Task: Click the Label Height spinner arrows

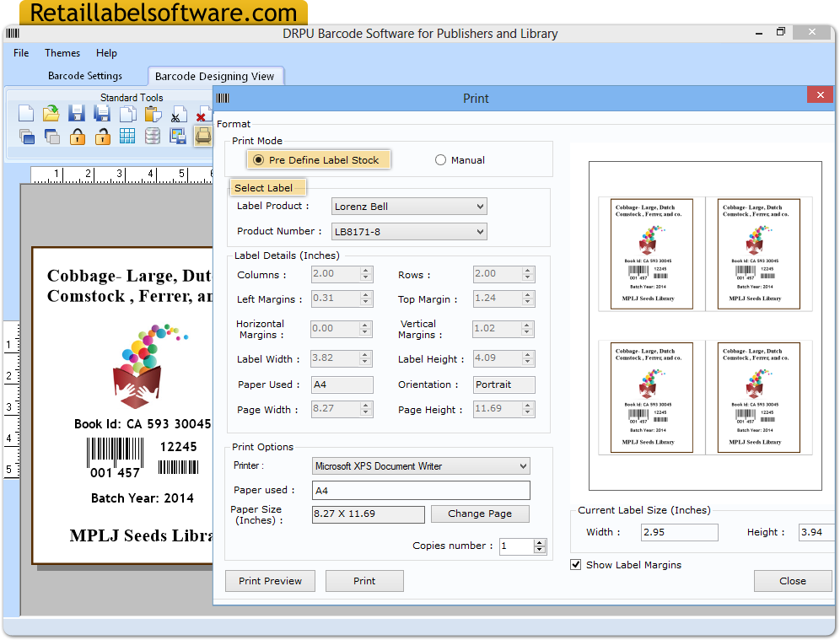Action: coord(528,358)
